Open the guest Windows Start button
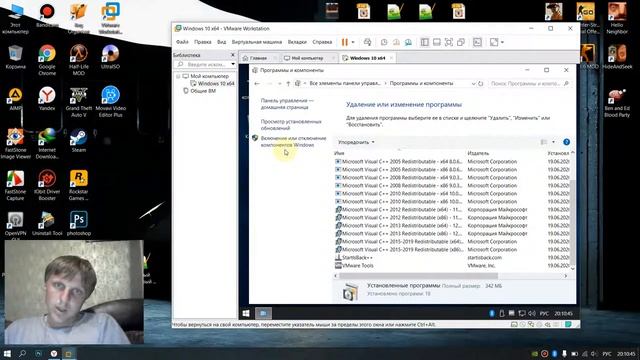Viewport: 640px width, 360px height. (x=246, y=313)
